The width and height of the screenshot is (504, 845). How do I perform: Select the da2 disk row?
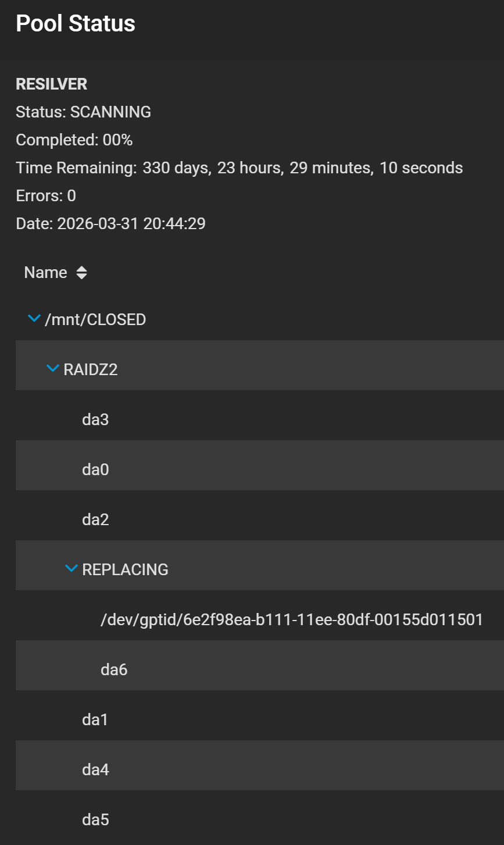(x=95, y=519)
